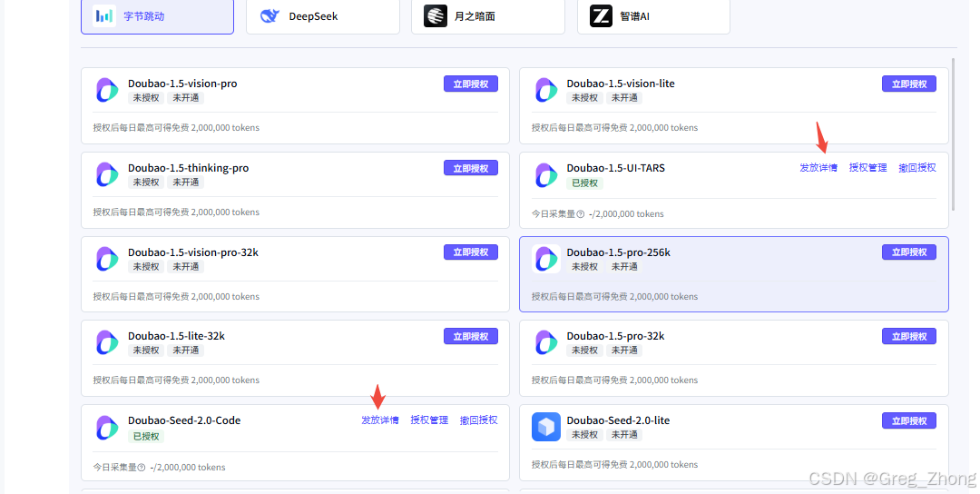Click the Doubao-1.5-UI-TARS model name
Viewport: 980px width, 494px height.
click(x=615, y=168)
